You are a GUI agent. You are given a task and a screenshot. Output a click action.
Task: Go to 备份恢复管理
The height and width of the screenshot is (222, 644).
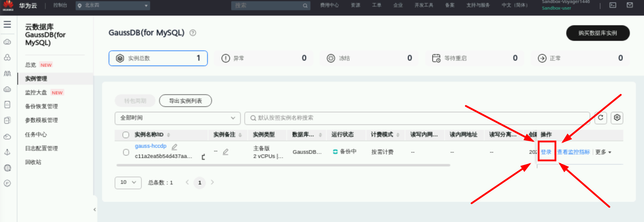point(41,106)
